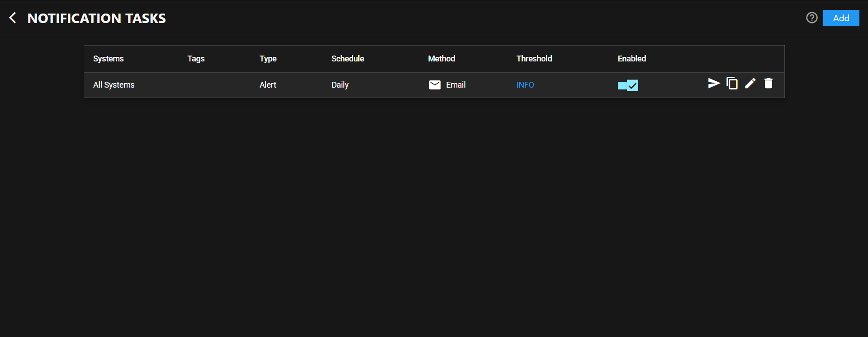The width and height of the screenshot is (868, 337).
Task: Click the Tags column header
Action: pos(196,59)
